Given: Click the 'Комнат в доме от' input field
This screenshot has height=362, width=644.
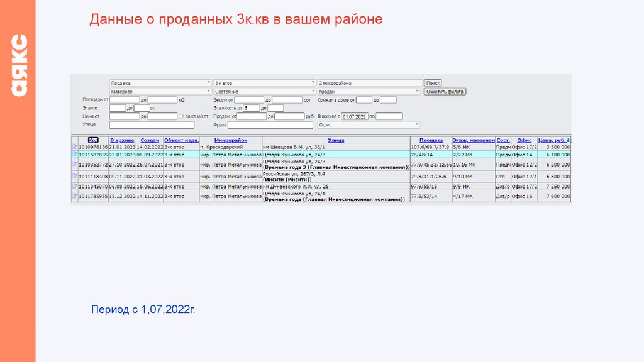Looking at the screenshot, I should tap(364, 100).
